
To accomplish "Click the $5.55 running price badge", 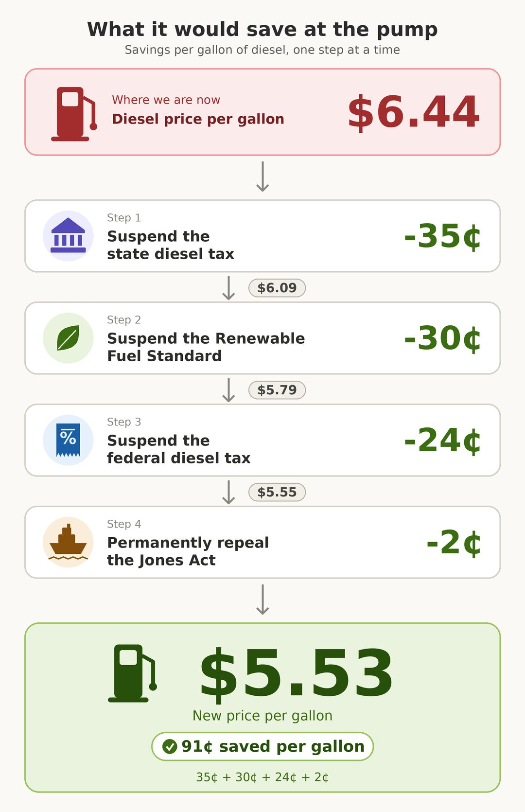I will 277,492.
